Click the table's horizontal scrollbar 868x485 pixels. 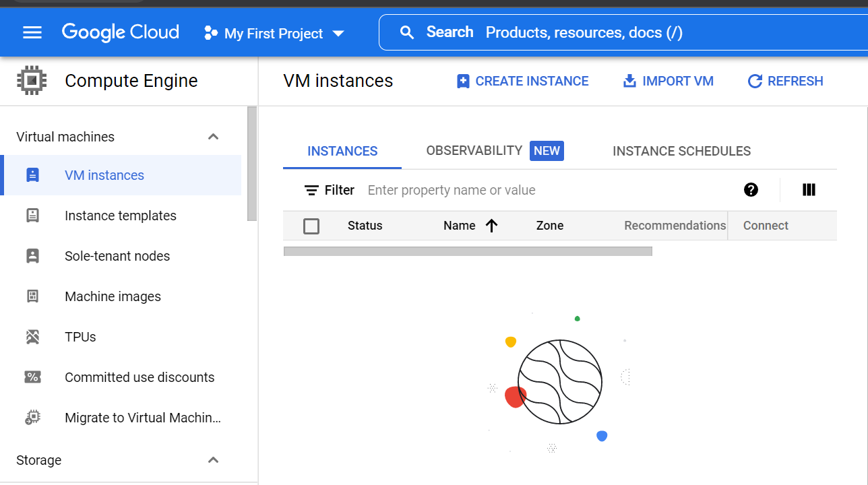click(x=468, y=251)
